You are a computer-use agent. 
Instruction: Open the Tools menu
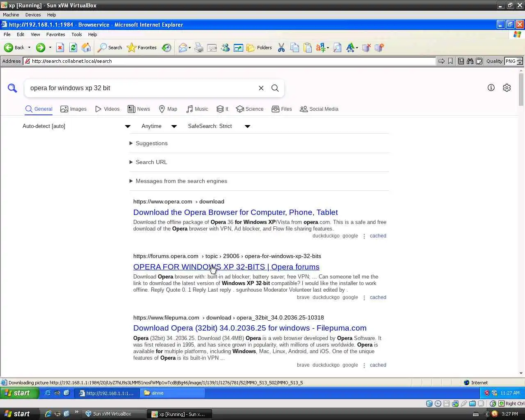click(77, 34)
